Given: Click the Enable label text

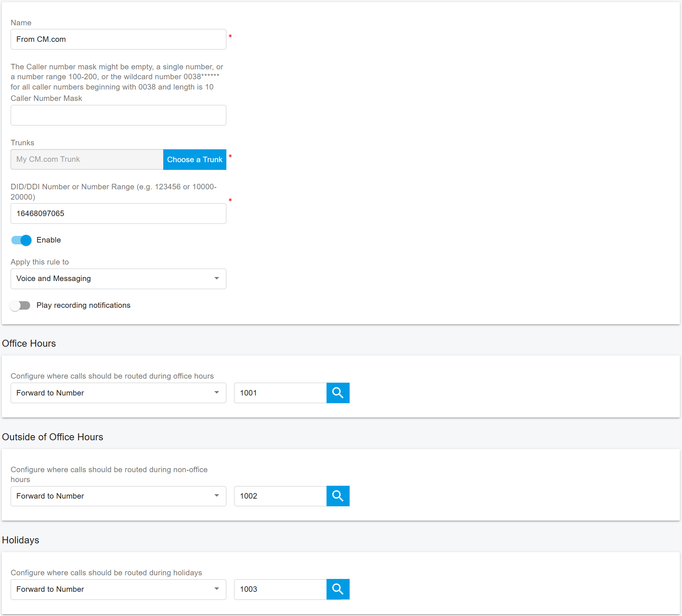Looking at the screenshot, I should [48, 240].
